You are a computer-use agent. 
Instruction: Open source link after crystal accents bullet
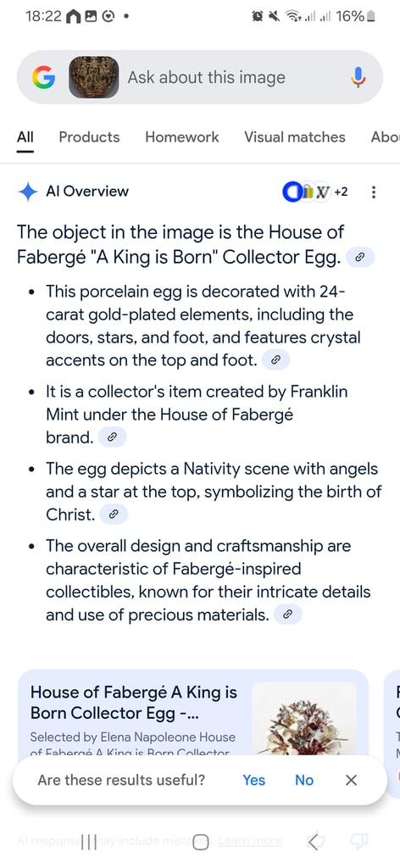[x=275, y=360]
